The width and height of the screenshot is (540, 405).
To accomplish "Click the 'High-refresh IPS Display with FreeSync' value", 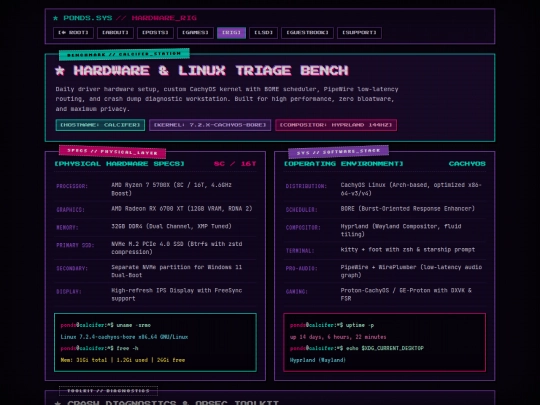I will click(x=176, y=294).
